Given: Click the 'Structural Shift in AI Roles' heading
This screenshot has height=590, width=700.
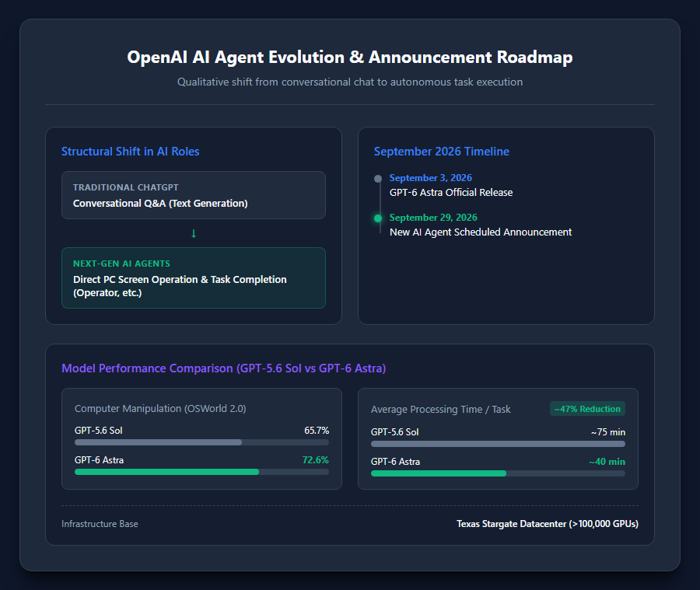Looking at the screenshot, I should (131, 152).
